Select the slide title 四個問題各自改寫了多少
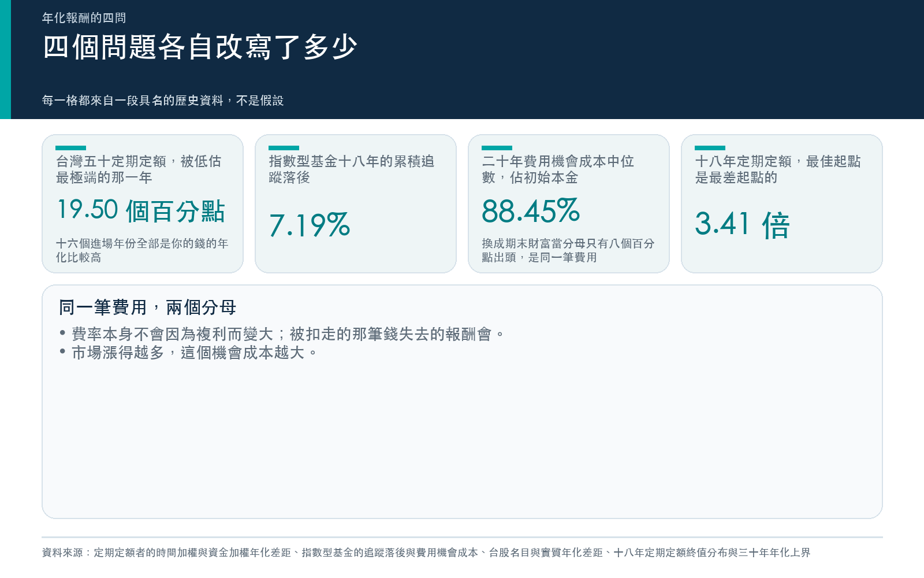Viewport: 924px width, 578px height. point(200,47)
